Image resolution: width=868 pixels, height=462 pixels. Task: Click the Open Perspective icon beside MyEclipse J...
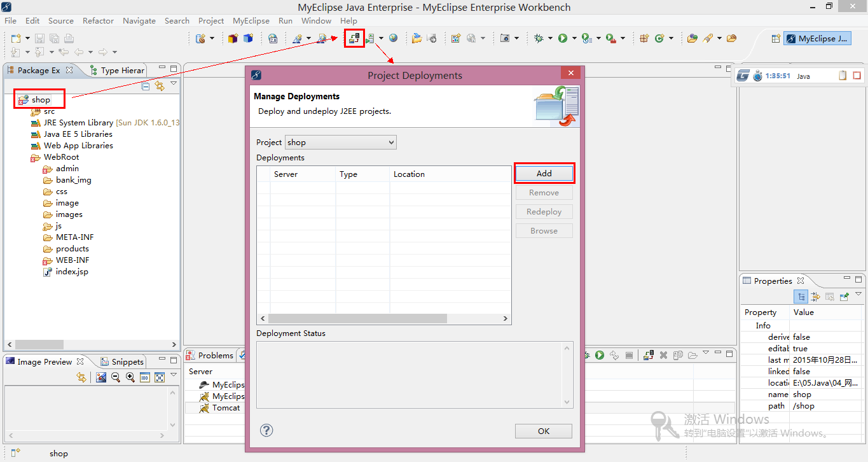tap(775, 38)
